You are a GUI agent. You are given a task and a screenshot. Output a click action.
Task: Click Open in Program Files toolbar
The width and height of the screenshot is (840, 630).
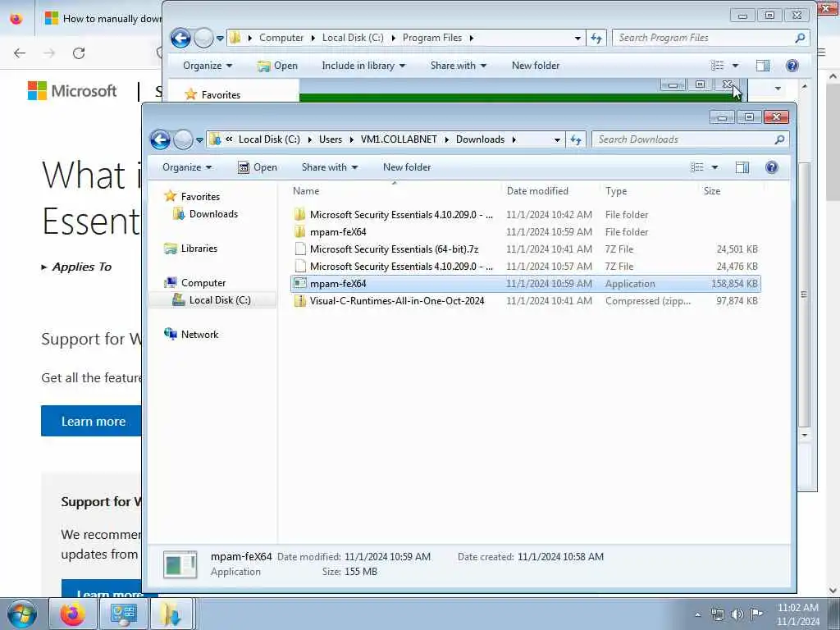pyautogui.click(x=277, y=66)
